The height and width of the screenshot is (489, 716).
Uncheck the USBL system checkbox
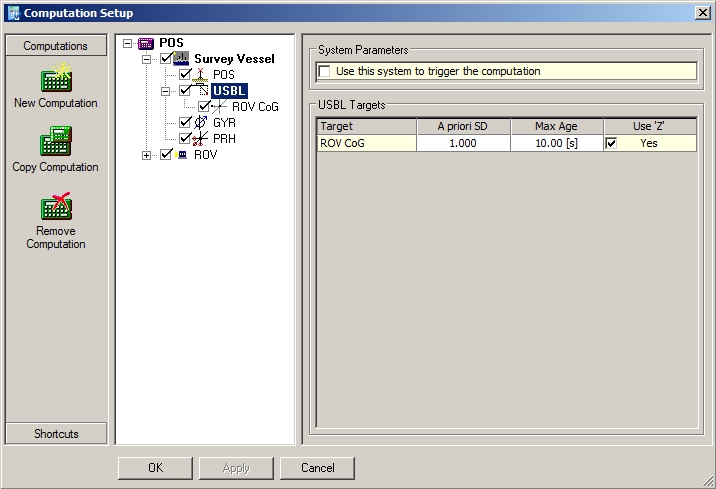click(185, 90)
